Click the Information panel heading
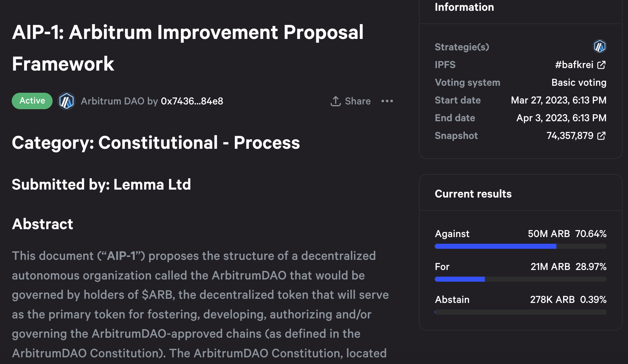The width and height of the screenshot is (628, 364). (464, 7)
